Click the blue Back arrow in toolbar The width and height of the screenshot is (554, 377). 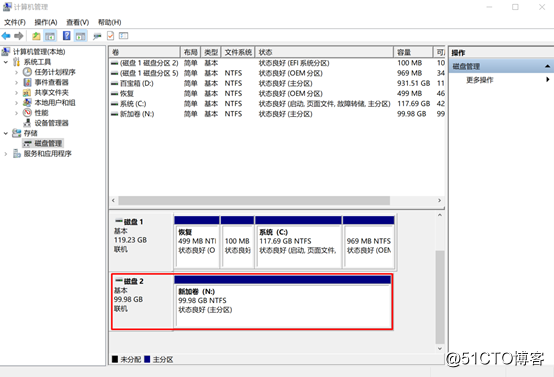tap(6, 36)
